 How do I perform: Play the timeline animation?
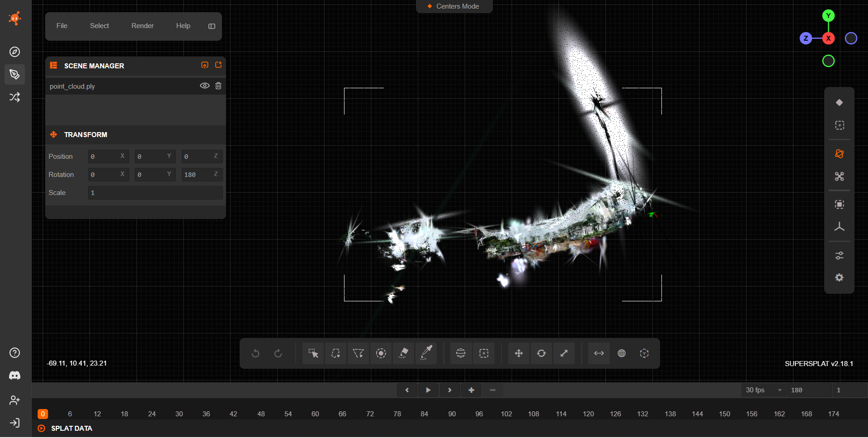pos(428,390)
